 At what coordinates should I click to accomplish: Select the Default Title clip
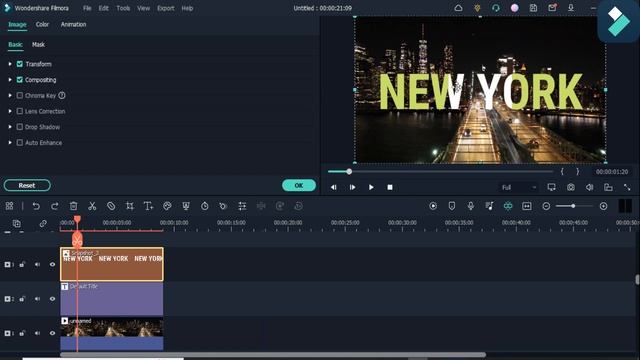tap(112, 299)
